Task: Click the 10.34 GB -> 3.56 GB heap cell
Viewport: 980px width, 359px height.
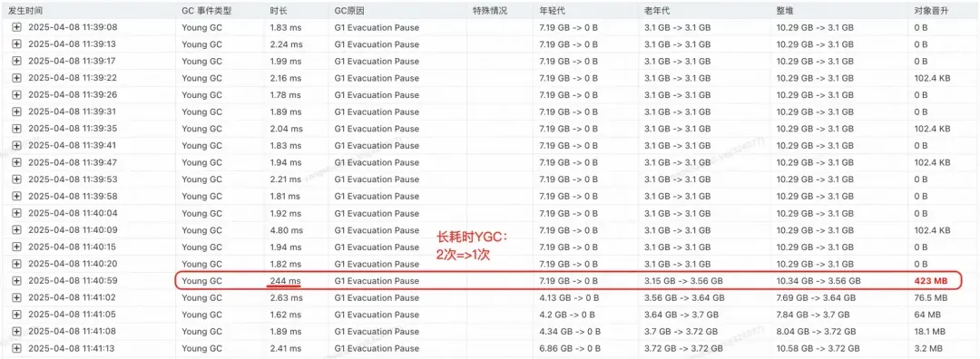Action: pos(818,281)
